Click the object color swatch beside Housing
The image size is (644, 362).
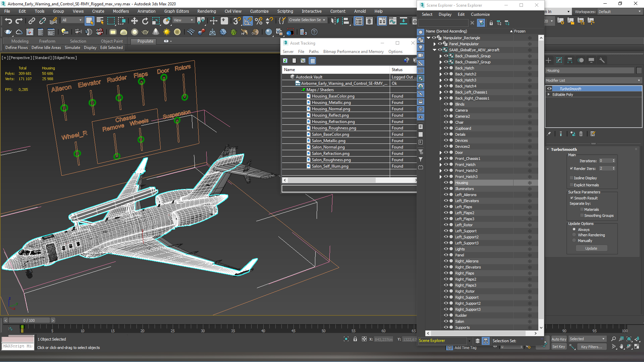[639, 70]
